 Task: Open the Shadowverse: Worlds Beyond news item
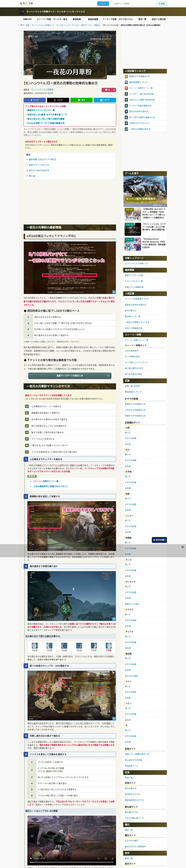tap(145, 244)
